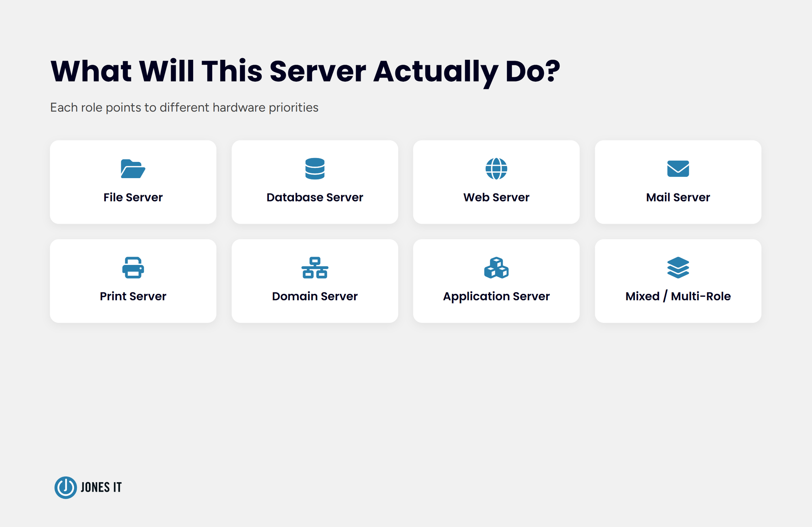Click the database cylinder icon
Screen dimensions: 812x527
315,169
